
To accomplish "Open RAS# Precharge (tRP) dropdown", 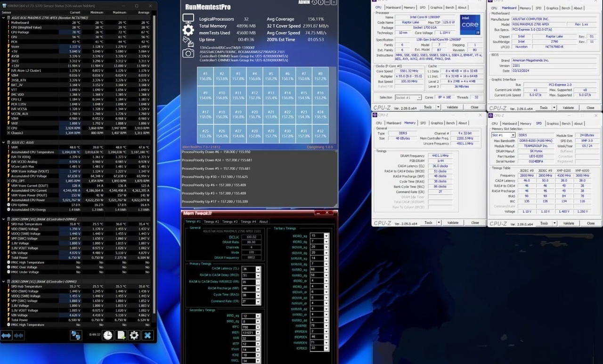I will pos(258,288).
